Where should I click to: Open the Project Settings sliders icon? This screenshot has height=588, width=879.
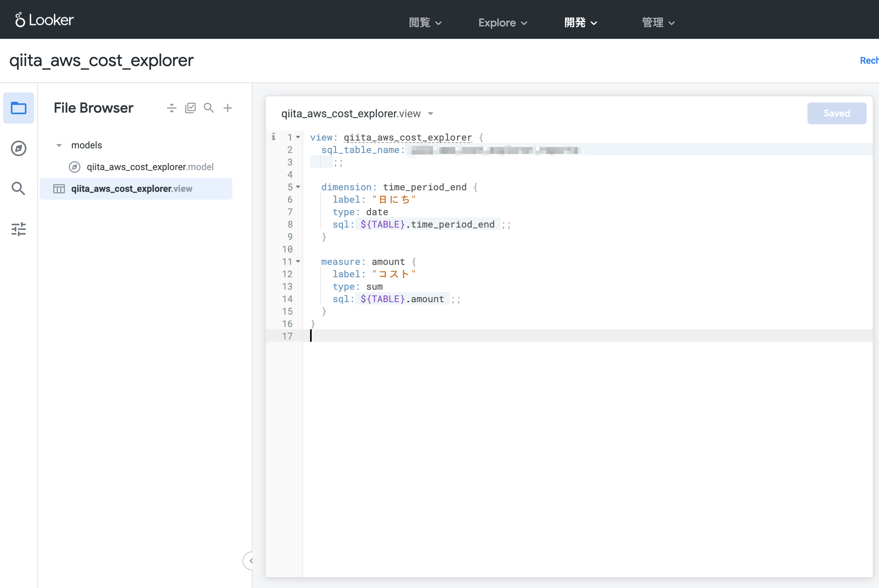pos(19,229)
